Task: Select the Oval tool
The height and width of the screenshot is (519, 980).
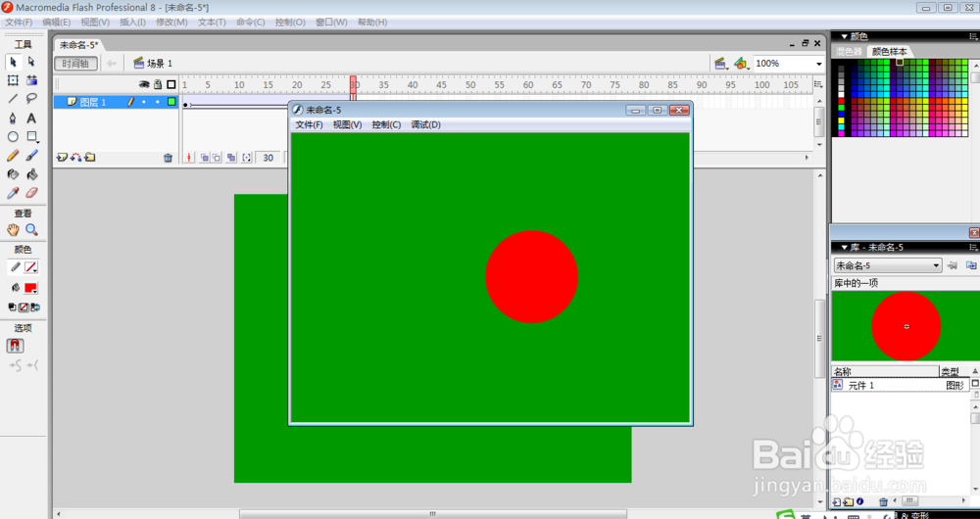Action: (x=13, y=137)
